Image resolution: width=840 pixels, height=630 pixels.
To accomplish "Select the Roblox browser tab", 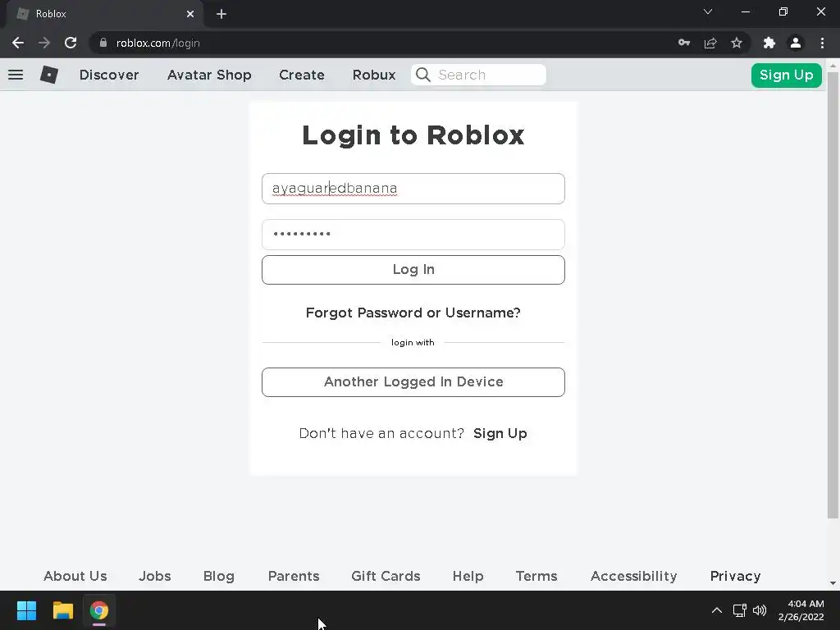I will pyautogui.click(x=104, y=14).
